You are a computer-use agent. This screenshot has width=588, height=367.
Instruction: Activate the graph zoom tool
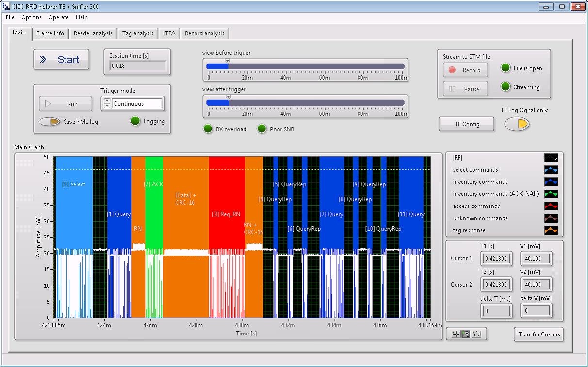tap(466, 334)
